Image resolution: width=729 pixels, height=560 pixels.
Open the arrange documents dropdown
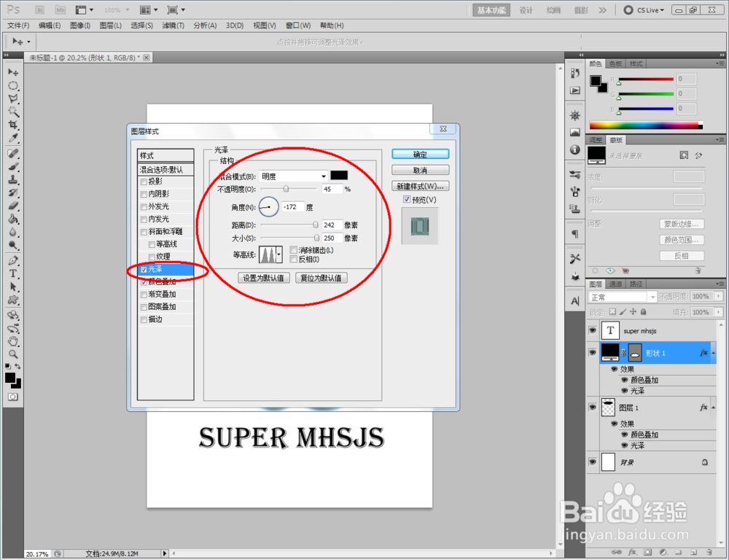(149, 9)
